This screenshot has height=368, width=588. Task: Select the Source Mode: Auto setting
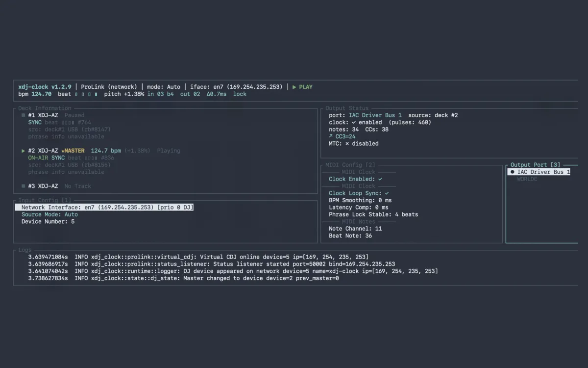tap(49, 214)
